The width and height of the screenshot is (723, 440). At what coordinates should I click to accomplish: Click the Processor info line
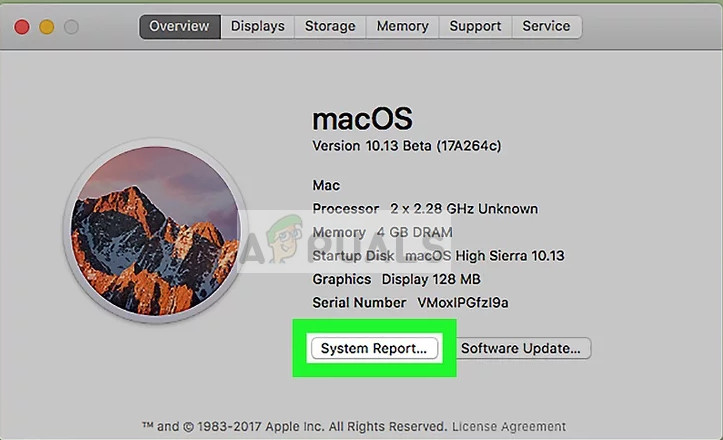coord(425,209)
